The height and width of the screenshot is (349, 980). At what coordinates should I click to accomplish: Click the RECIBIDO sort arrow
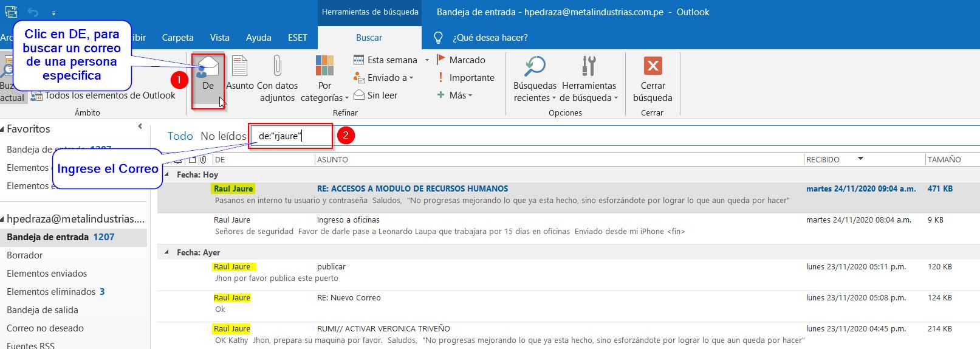860,159
